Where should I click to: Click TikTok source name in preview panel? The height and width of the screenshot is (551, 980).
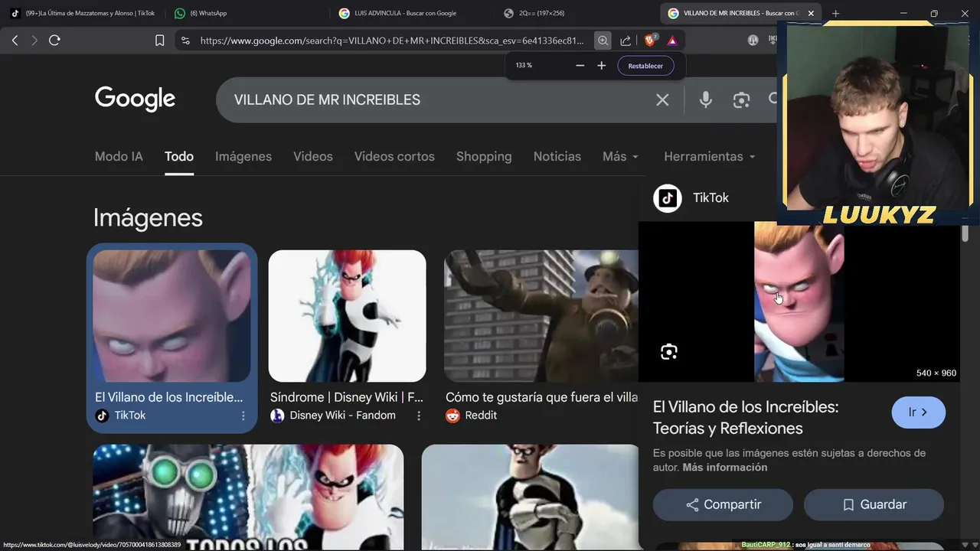click(x=710, y=197)
